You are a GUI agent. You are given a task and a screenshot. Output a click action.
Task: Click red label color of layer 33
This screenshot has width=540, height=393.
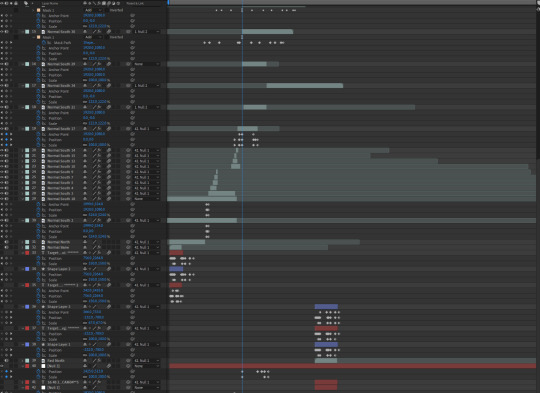pos(27,252)
